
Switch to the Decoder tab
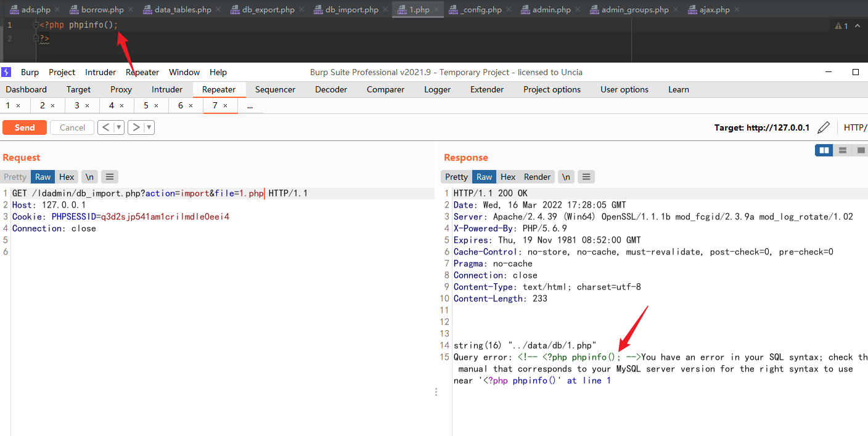click(331, 89)
